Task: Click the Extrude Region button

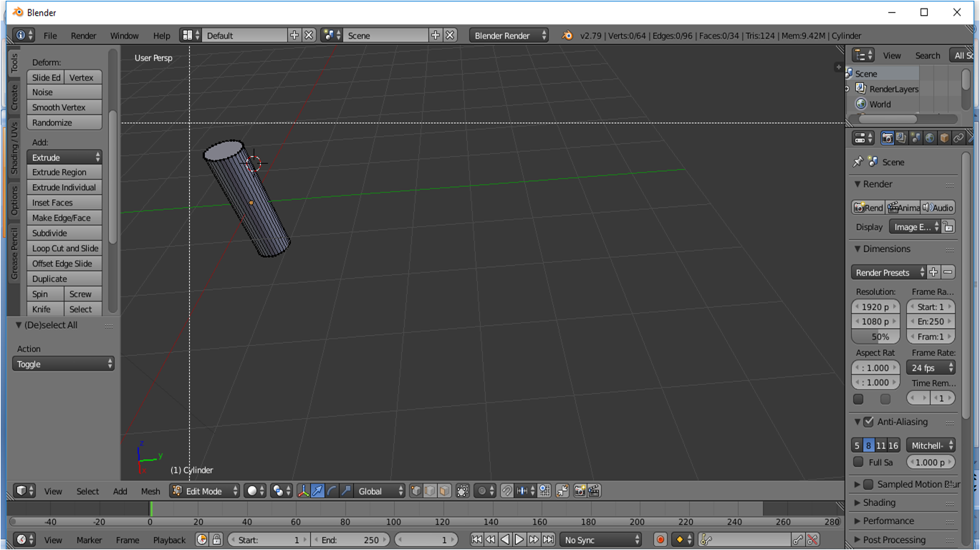Action: [64, 172]
